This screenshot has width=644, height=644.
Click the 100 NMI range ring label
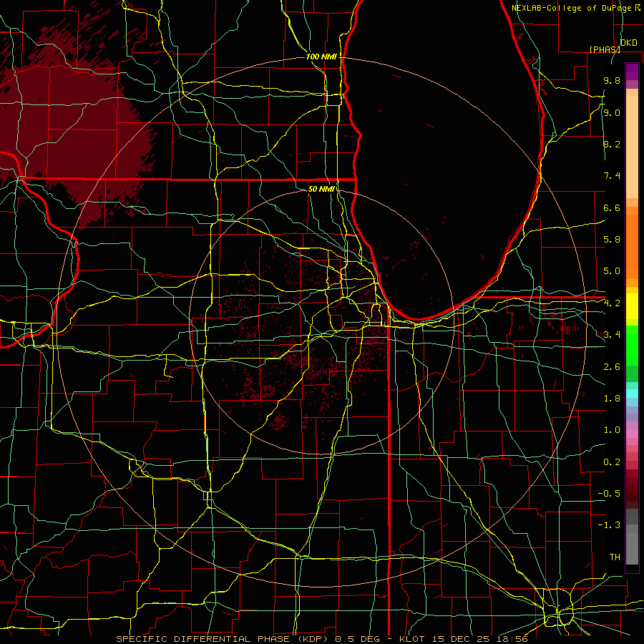pos(321,57)
